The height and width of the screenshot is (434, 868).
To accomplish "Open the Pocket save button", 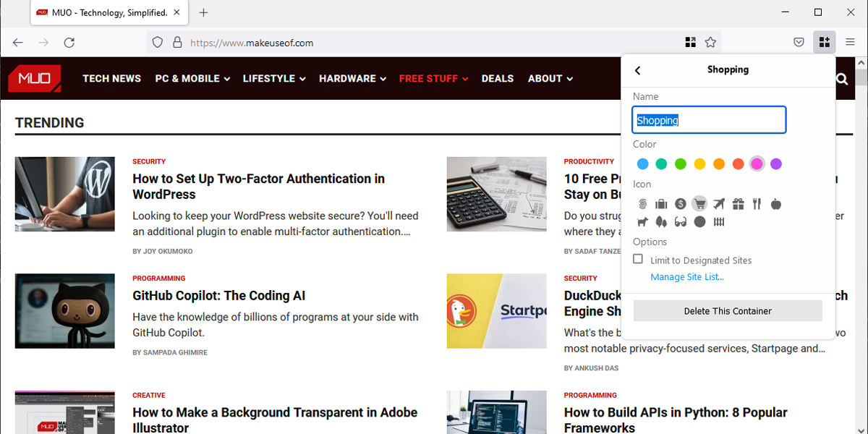I will pyautogui.click(x=799, y=43).
